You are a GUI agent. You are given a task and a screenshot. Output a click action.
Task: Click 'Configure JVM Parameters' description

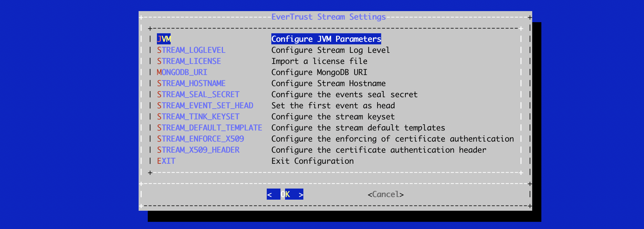(x=326, y=39)
